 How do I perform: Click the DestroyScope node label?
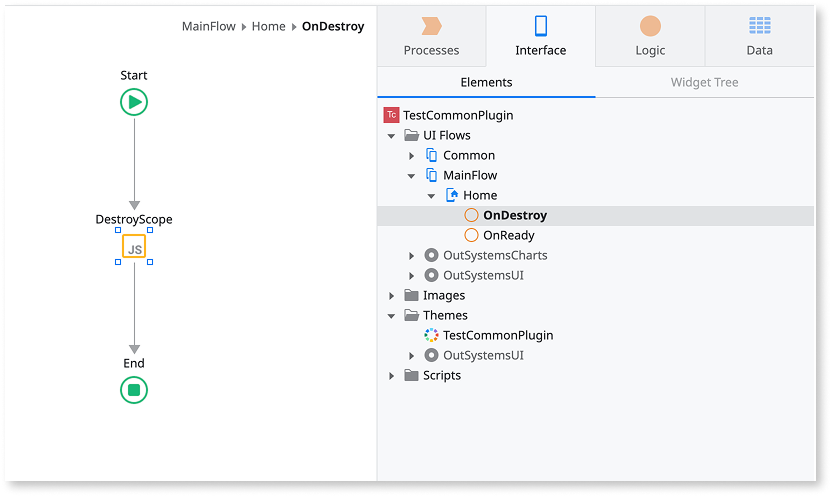point(134,219)
